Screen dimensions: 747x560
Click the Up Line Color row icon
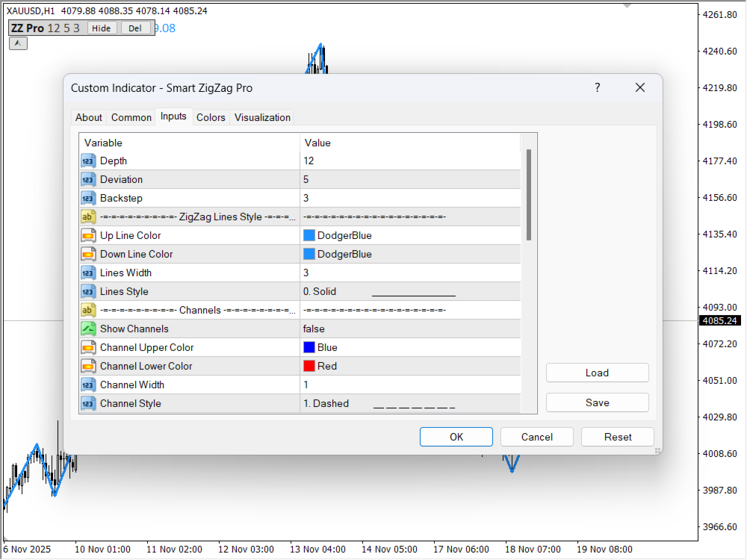(x=88, y=235)
